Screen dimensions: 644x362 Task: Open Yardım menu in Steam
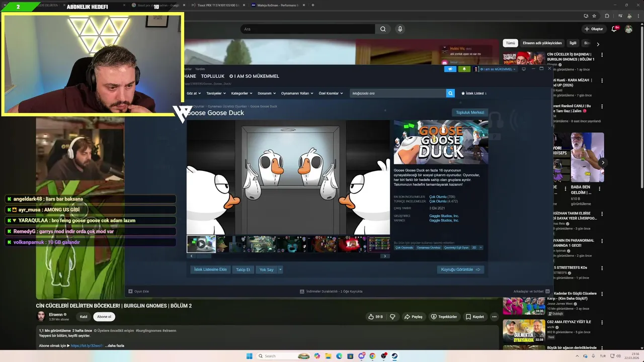pos(200,69)
